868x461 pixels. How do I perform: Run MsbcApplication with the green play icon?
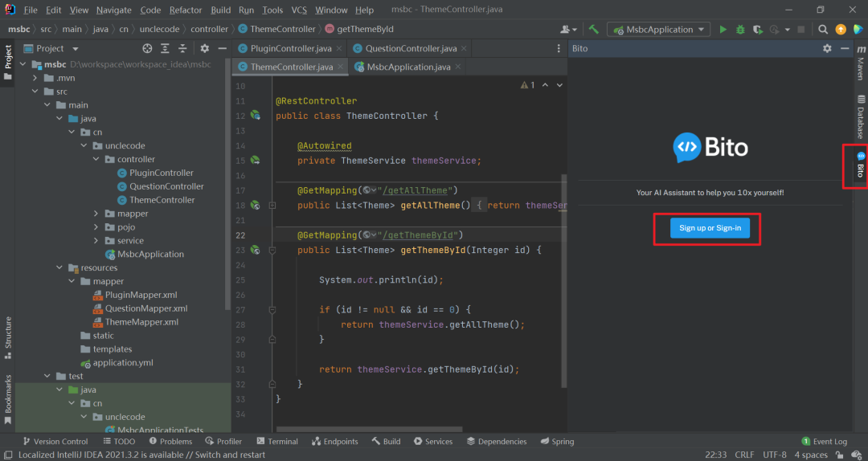(x=723, y=30)
